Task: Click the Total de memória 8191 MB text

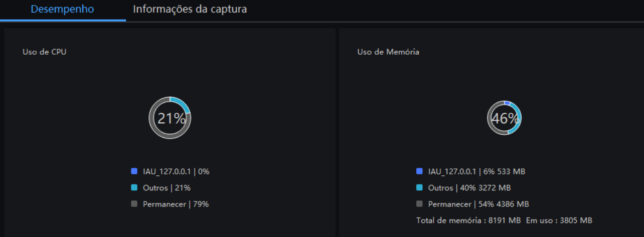Action: 468,220
